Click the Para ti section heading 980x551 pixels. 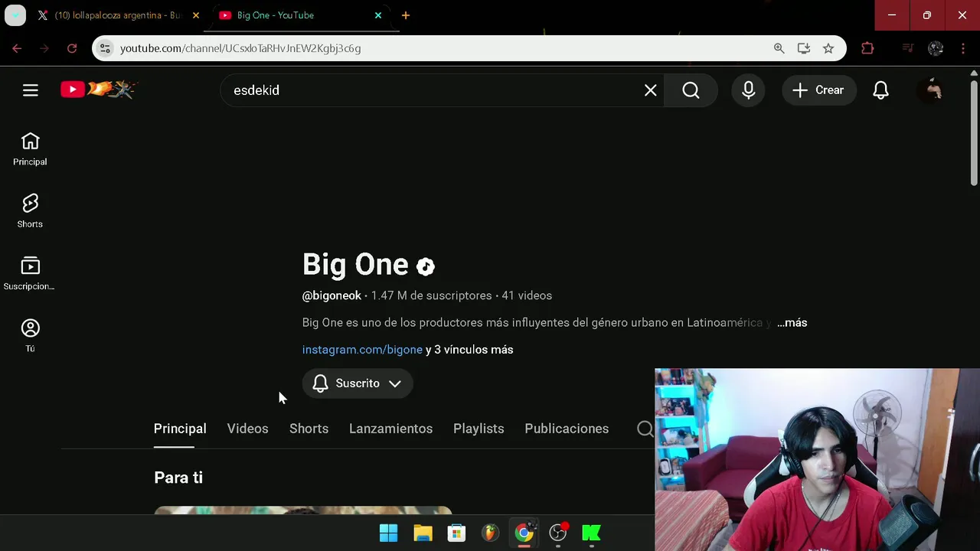tap(178, 478)
